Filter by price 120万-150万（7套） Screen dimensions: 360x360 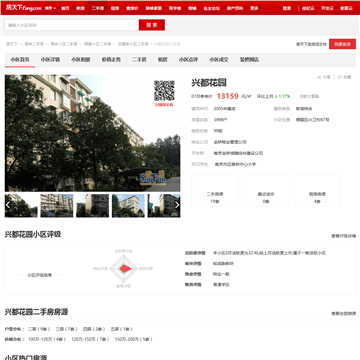click(90, 339)
